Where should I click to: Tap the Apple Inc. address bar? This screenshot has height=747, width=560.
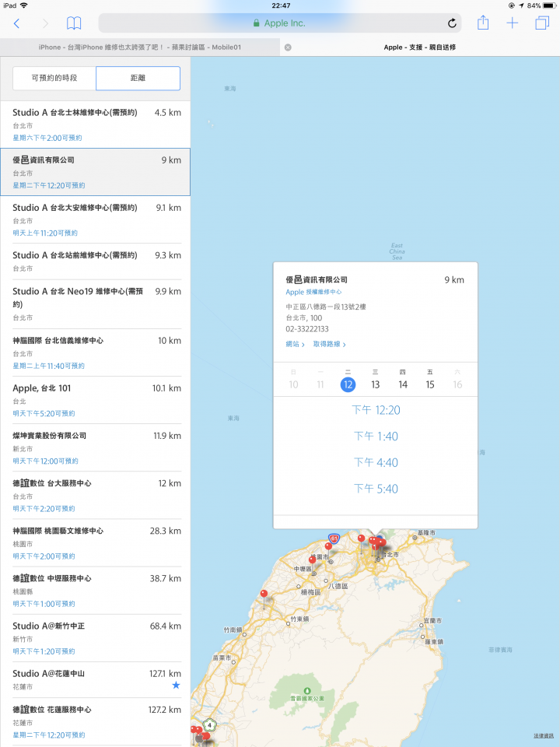279,23
